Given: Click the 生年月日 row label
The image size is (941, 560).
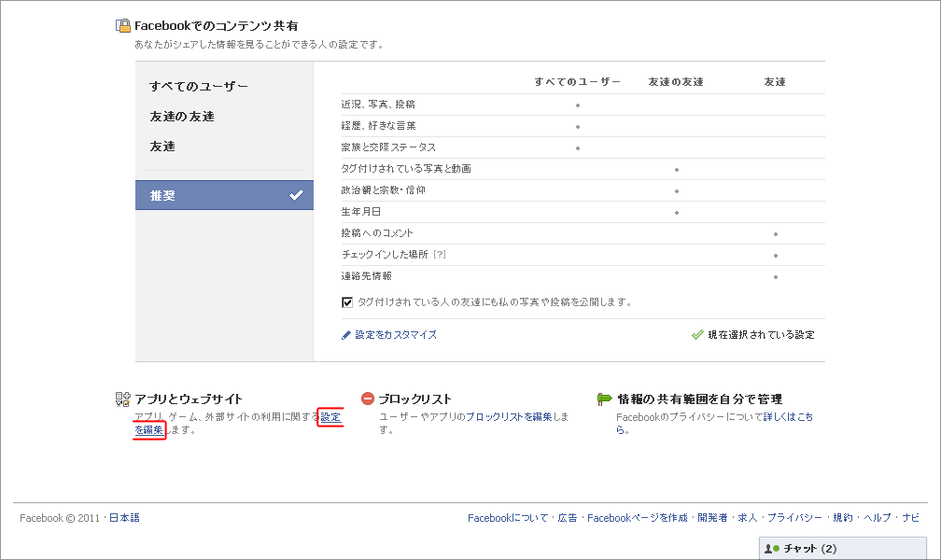Looking at the screenshot, I should point(361,212).
